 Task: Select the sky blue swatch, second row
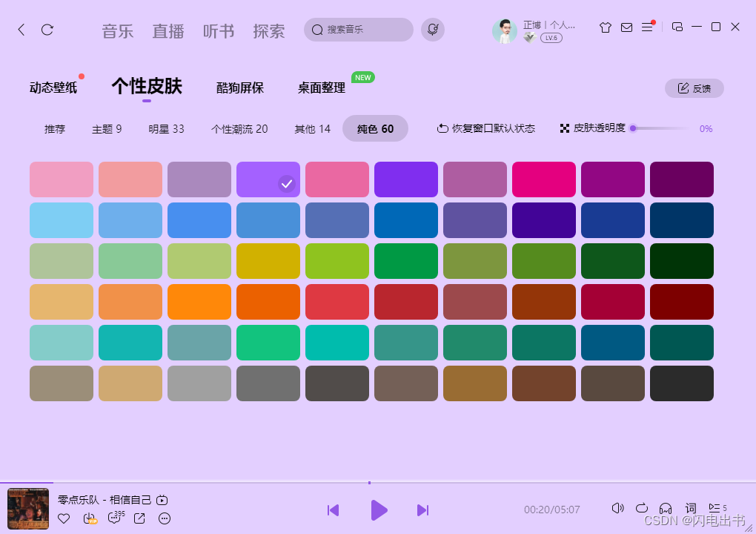click(62, 220)
